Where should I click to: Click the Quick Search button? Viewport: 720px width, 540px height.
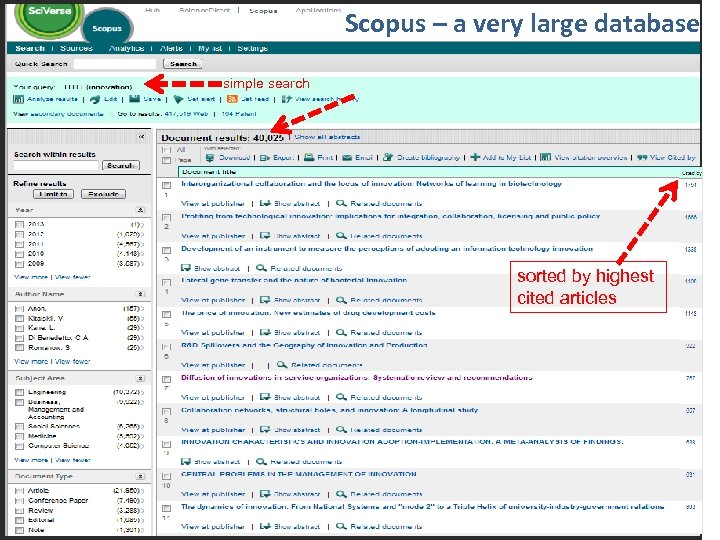point(183,64)
